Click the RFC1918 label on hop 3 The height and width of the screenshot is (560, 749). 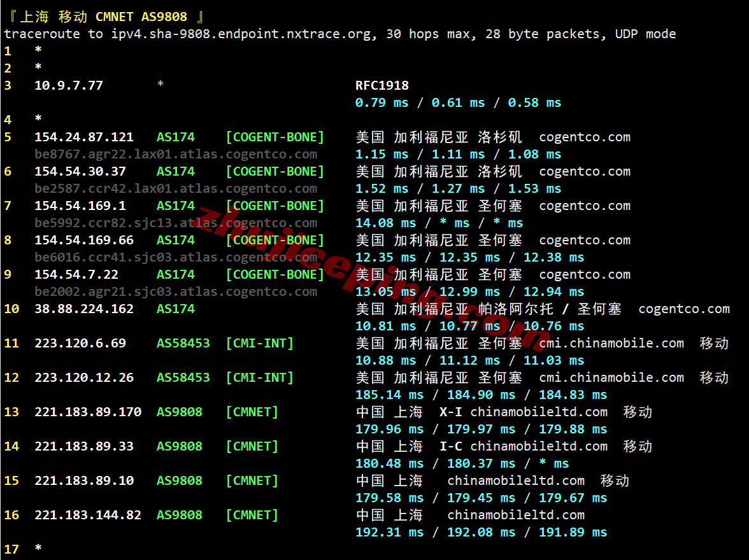click(382, 85)
